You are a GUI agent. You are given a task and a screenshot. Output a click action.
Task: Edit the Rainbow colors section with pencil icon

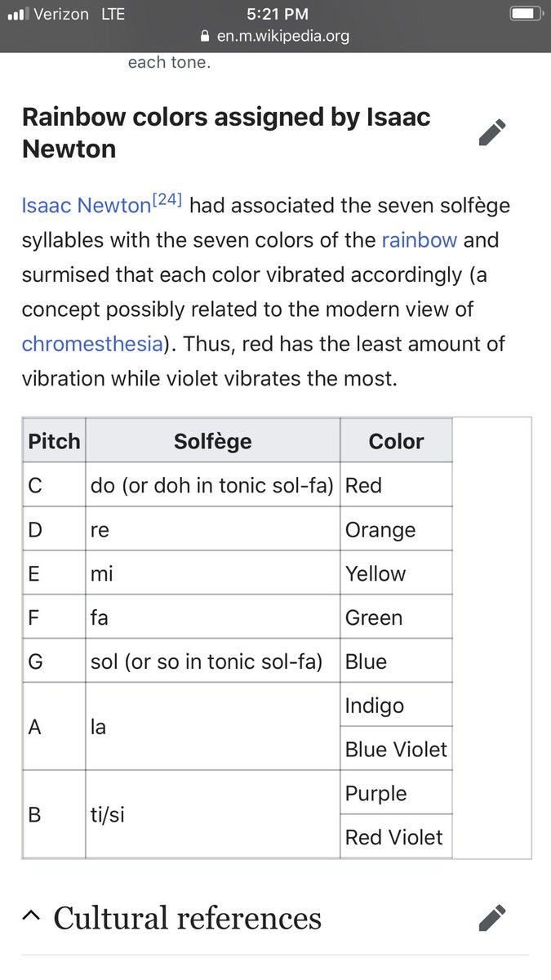[492, 132]
